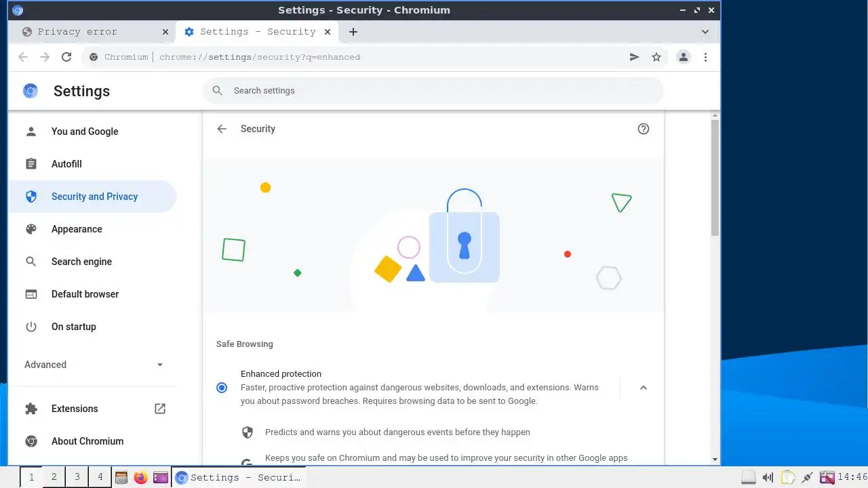Collapse the Enhanced protection details chevron
Viewport: 868px width, 488px height.
click(x=644, y=388)
